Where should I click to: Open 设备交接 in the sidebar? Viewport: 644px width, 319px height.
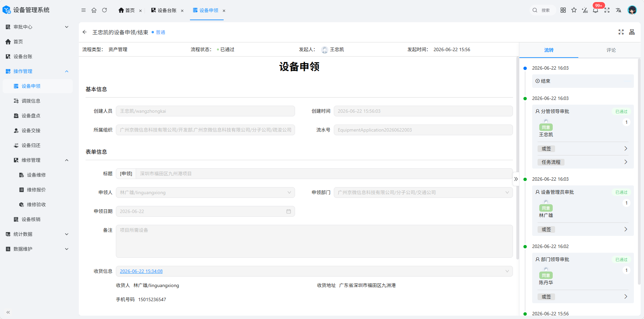[37, 131]
